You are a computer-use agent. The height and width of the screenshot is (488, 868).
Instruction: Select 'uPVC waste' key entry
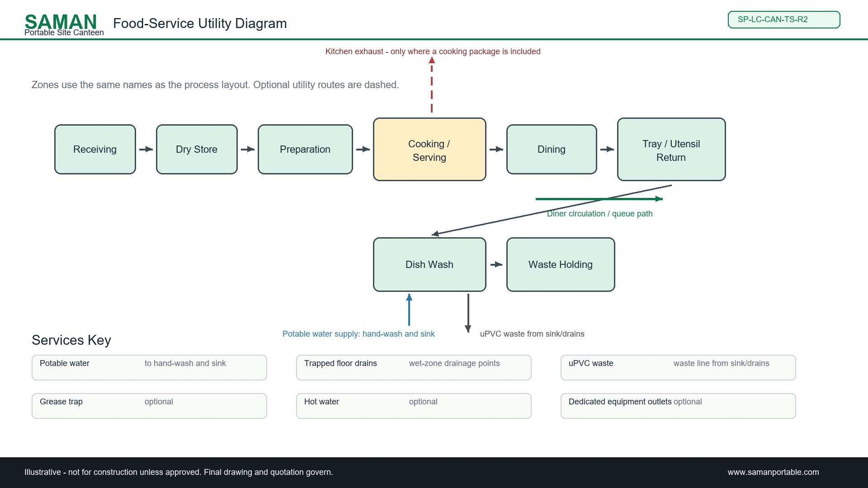591,363
